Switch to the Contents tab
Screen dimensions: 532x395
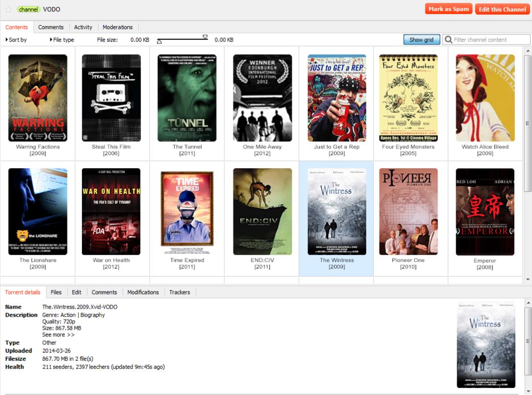17,27
